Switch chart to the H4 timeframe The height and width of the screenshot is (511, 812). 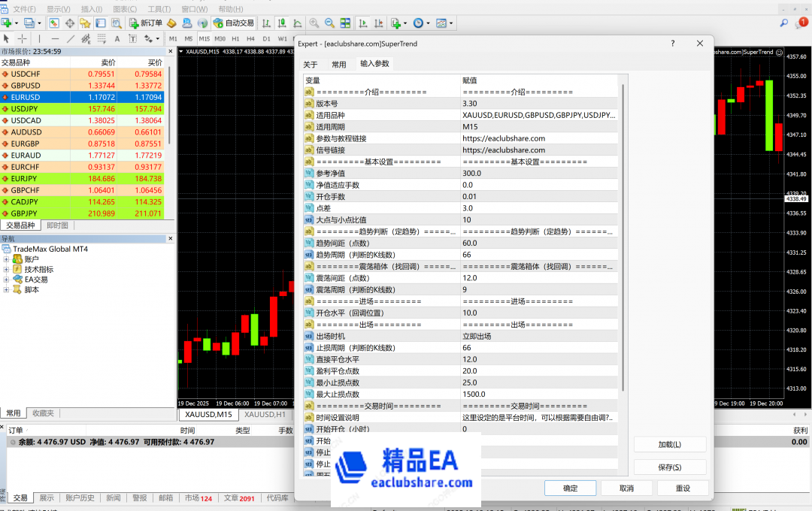click(x=250, y=38)
